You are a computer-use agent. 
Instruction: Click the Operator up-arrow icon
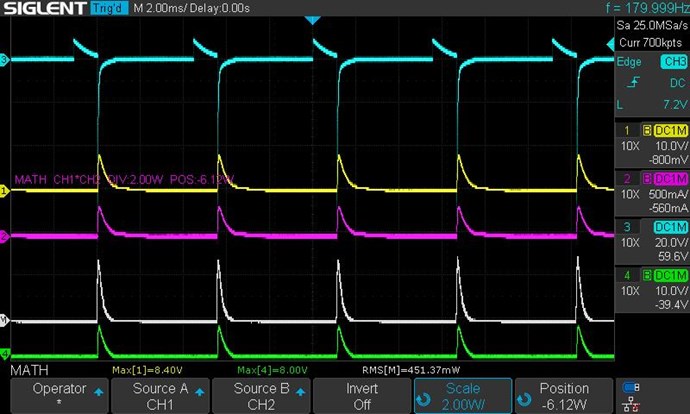pos(99,392)
